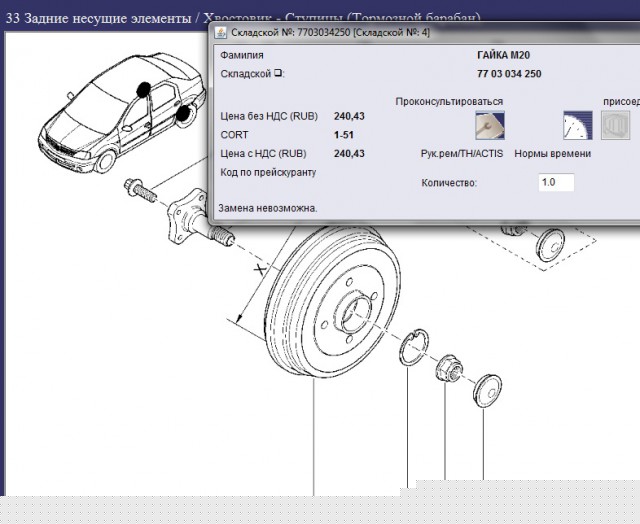Click the rear wheel black marker on car
This screenshot has height=524, width=640.
(x=183, y=113)
